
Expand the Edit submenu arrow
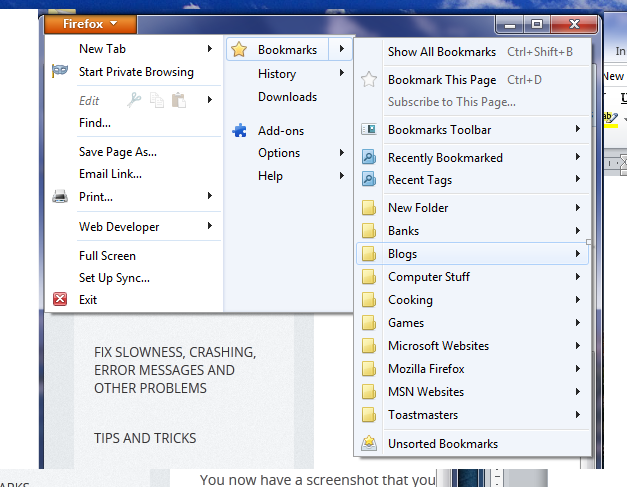coord(210,100)
